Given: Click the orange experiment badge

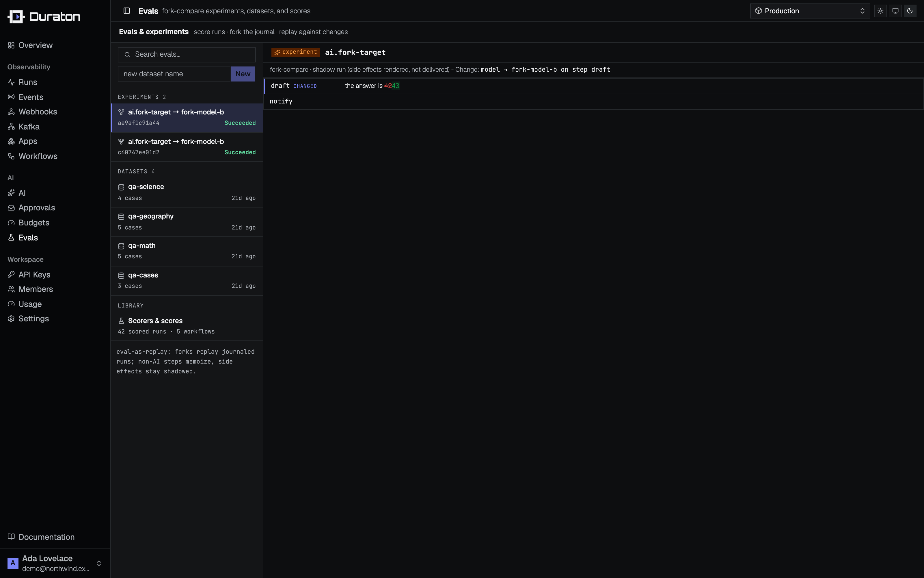Looking at the screenshot, I should (x=295, y=52).
